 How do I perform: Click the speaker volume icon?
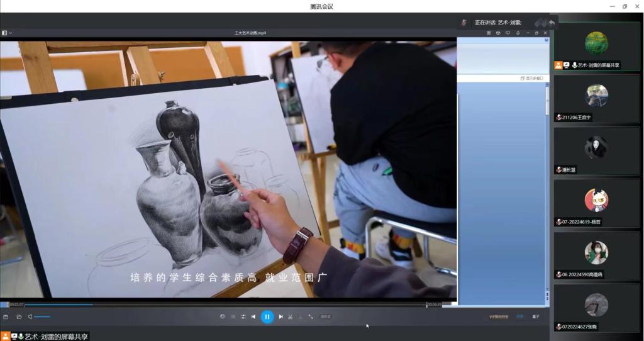click(30, 316)
